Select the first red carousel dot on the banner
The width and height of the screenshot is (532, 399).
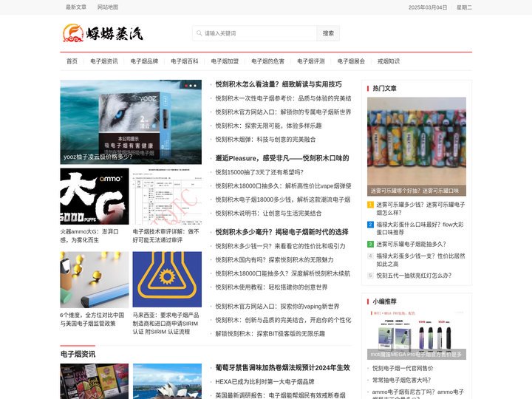tap(186, 86)
